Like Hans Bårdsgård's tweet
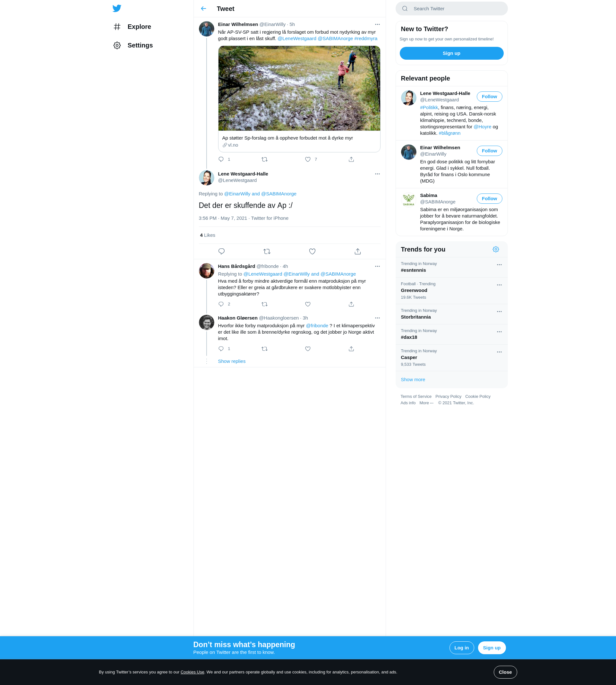 coord(308,304)
